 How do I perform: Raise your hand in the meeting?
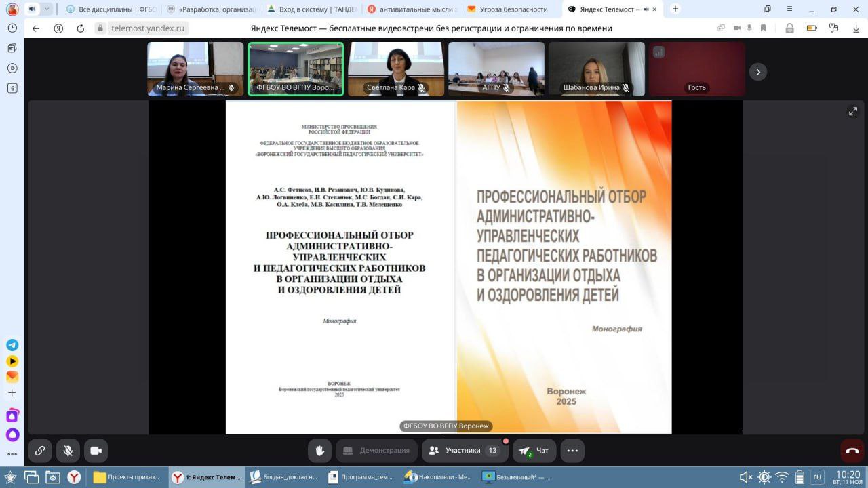[x=319, y=450]
